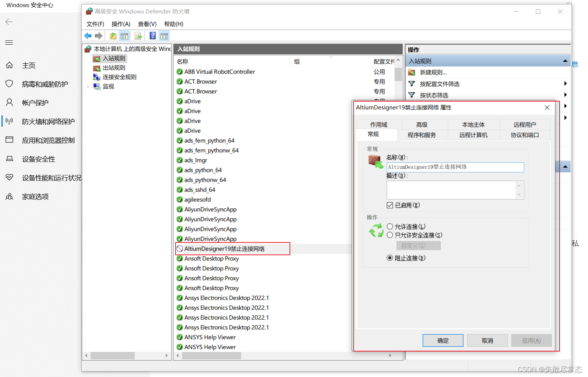Open the 操作(A) menu
This screenshot has height=377, width=588.
121,24
